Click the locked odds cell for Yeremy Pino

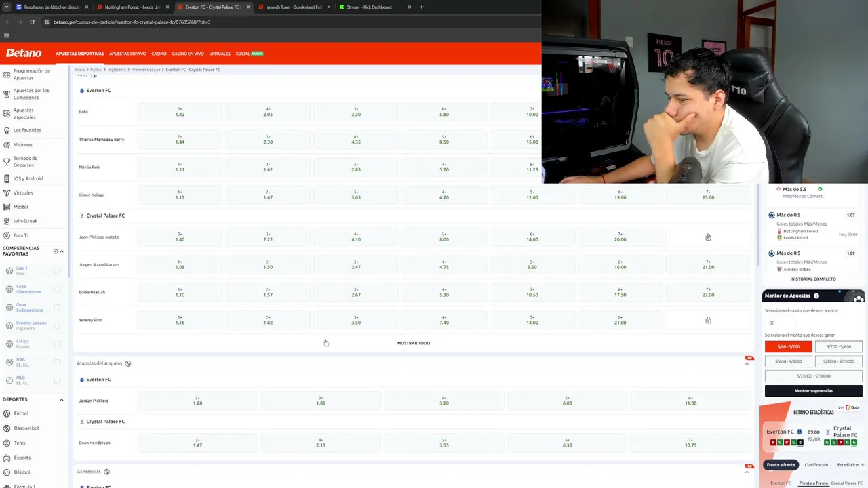coord(708,320)
